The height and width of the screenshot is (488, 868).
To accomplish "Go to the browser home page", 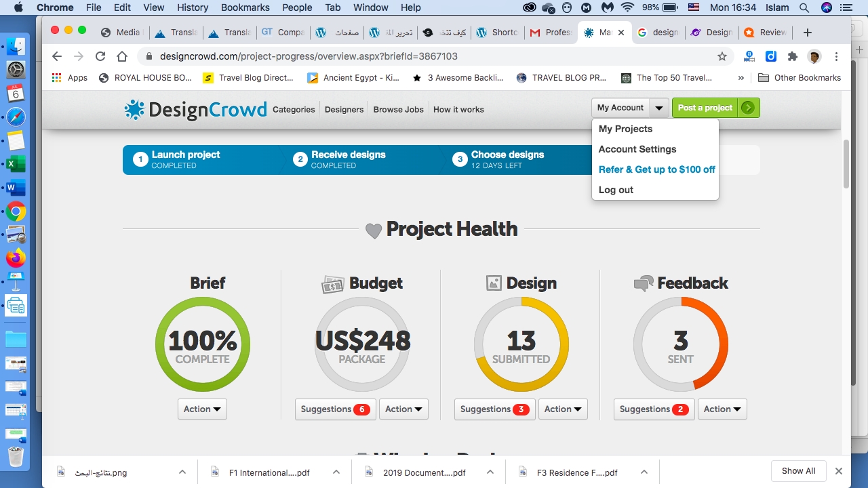I will (122, 56).
